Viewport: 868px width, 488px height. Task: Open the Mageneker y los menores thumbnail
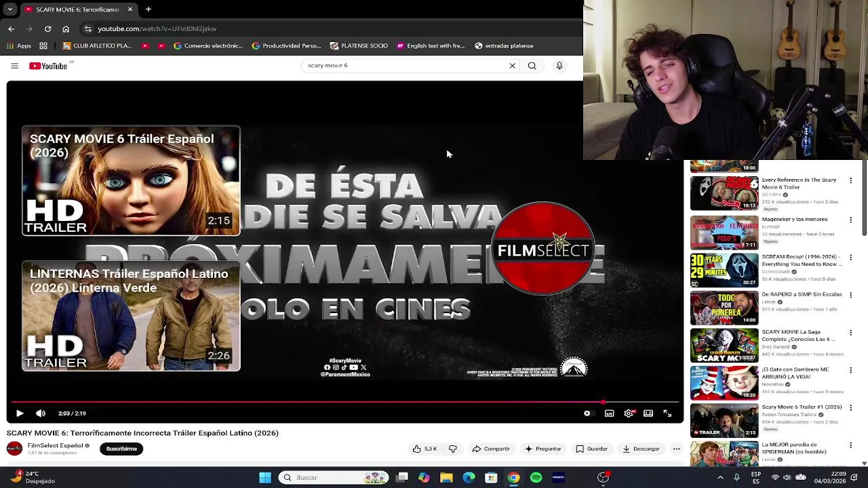(x=724, y=232)
